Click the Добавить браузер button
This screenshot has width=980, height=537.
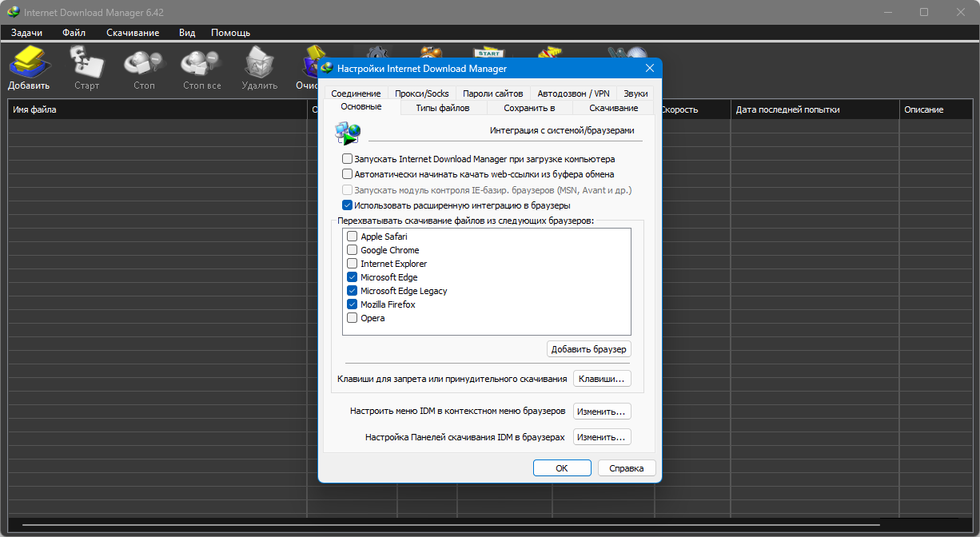pyautogui.click(x=589, y=349)
